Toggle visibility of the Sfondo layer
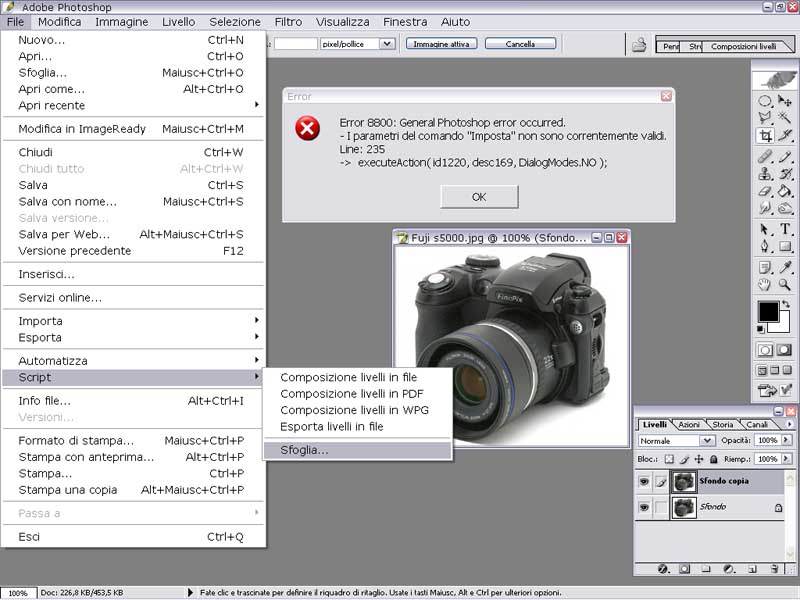The height and width of the screenshot is (600, 800). pos(644,507)
